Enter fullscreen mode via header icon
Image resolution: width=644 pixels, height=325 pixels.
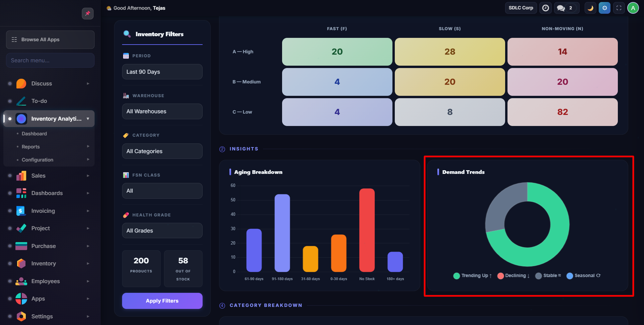[619, 8]
